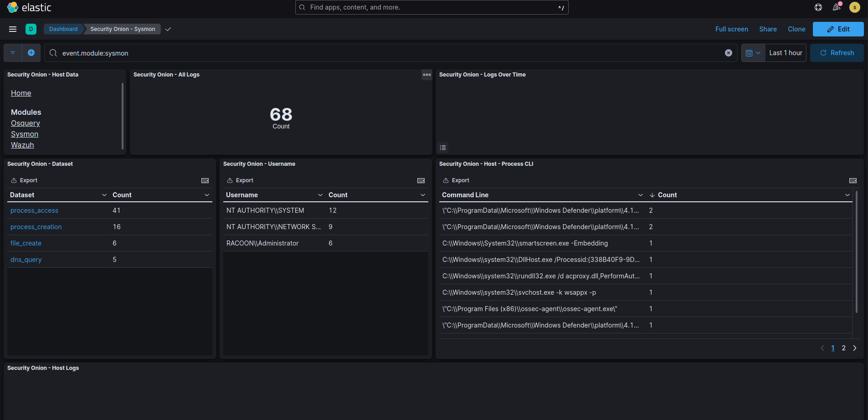This screenshot has height=420, width=868.
Task: Open the filter options icon
Action: click(x=12, y=53)
